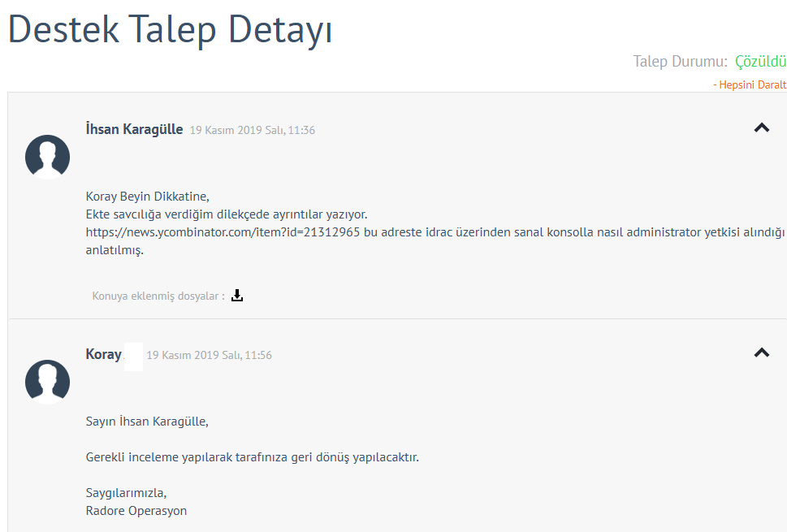Click the Konuya eklenmiş dosyalar label

tap(158, 296)
